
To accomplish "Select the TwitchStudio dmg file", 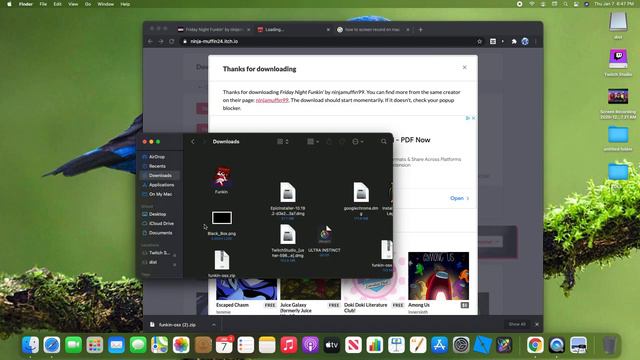I will 288,235.
